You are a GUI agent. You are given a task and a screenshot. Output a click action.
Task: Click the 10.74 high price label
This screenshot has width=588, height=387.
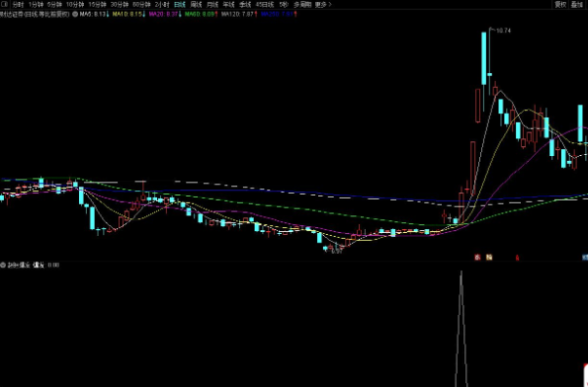(x=503, y=31)
